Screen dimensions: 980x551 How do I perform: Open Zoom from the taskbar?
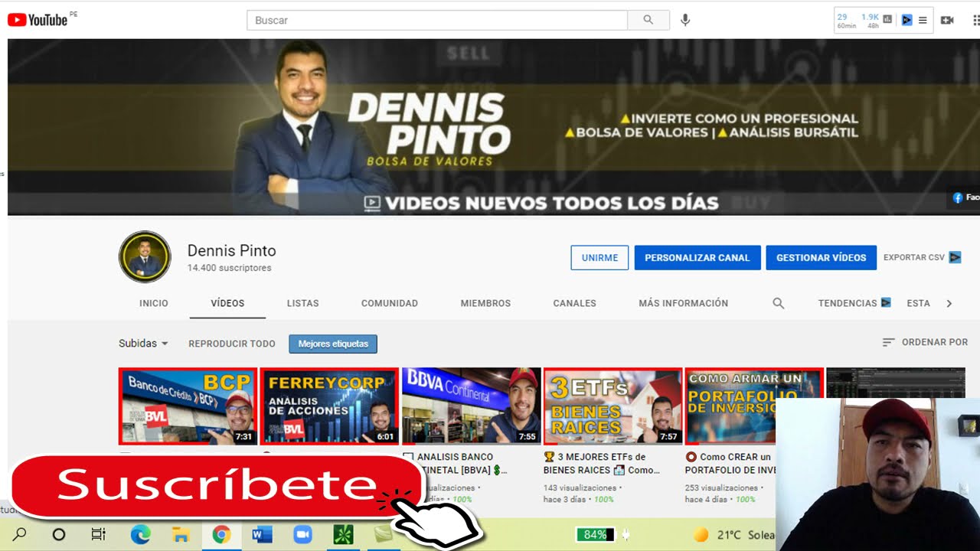pos(302,534)
